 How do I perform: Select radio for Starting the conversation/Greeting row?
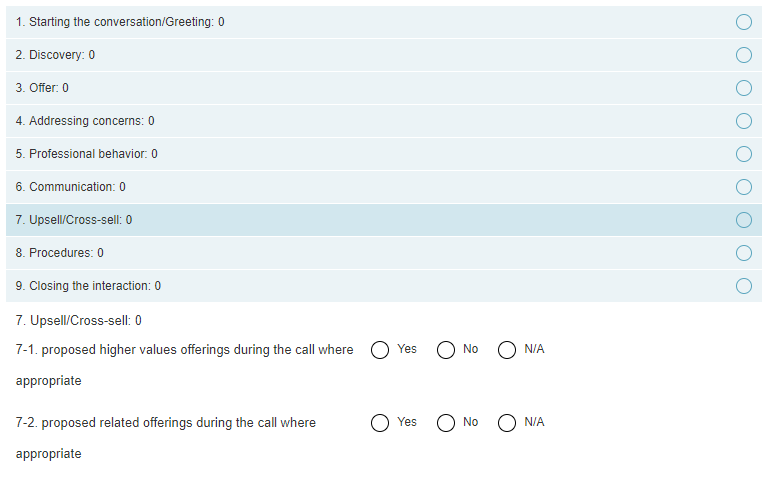pos(743,22)
